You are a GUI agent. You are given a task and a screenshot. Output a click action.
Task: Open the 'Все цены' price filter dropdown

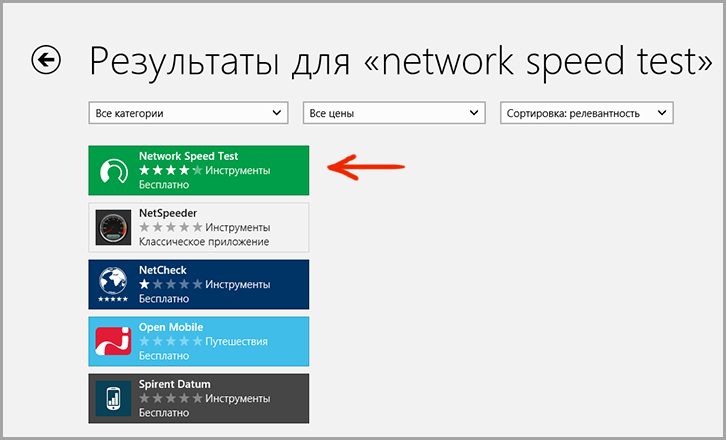(394, 113)
